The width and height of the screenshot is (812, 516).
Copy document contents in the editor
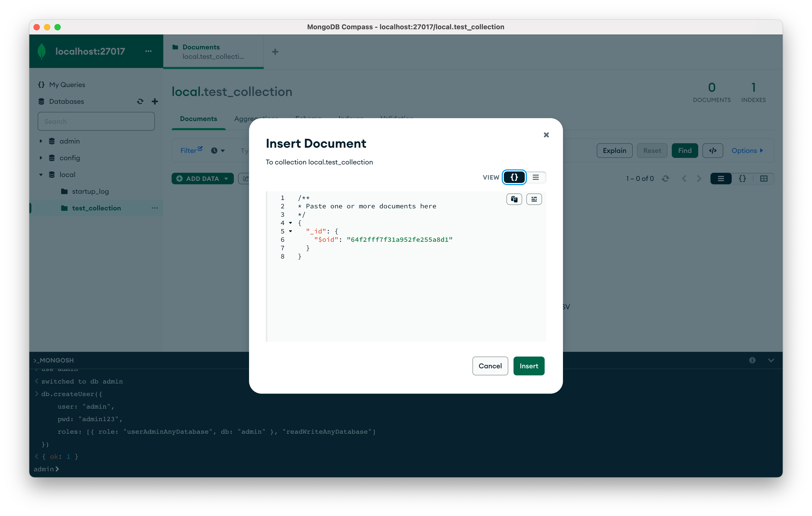click(514, 199)
